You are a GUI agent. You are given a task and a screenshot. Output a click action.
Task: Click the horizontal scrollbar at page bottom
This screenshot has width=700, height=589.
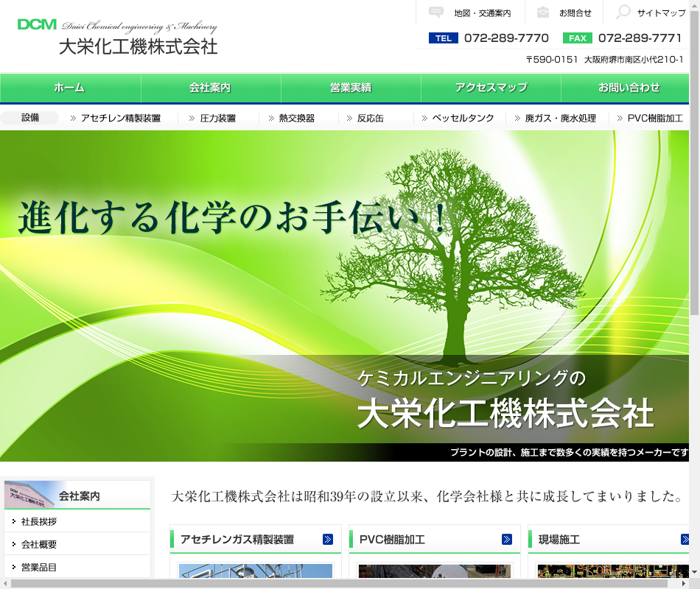pyautogui.click(x=346, y=583)
